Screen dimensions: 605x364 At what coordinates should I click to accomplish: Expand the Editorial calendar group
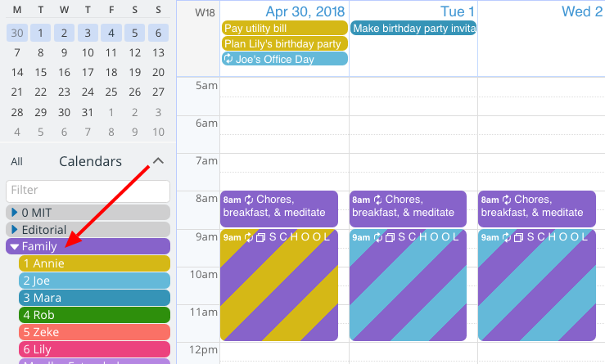(14, 230)
